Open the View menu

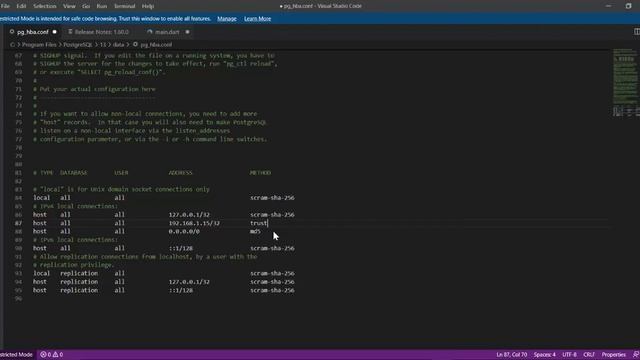[x=69, y=6]
